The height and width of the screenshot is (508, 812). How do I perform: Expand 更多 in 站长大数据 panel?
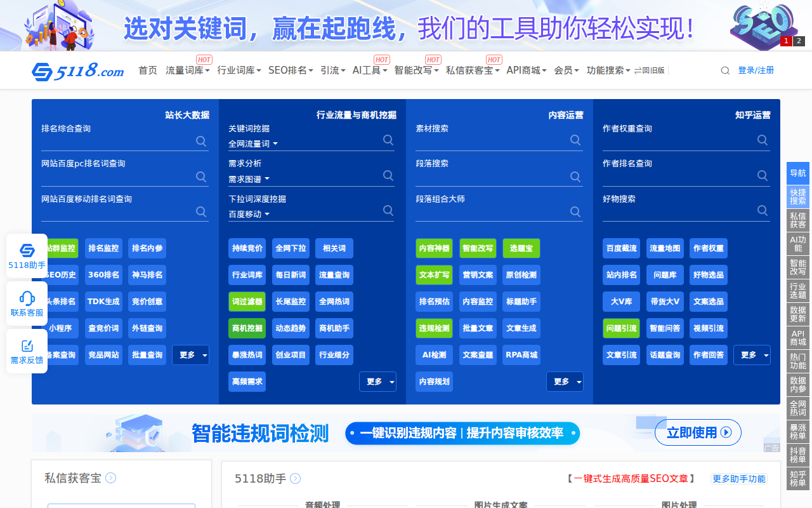pos(190,355)
